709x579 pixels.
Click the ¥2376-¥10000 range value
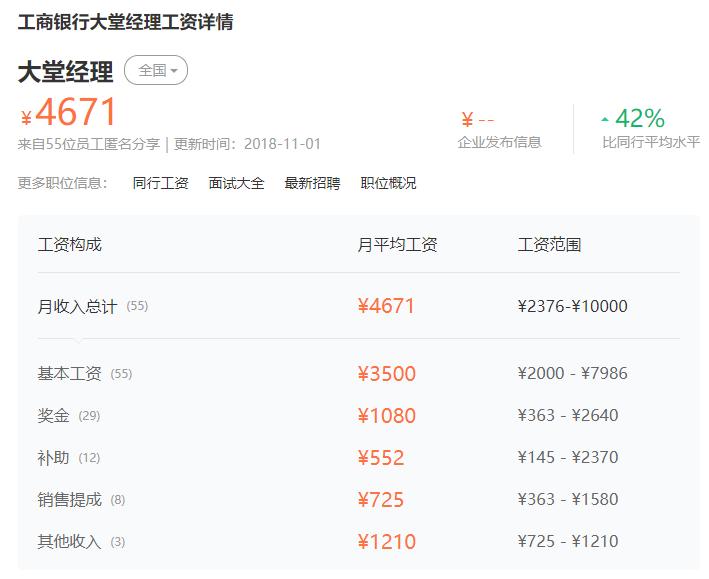[572, 306]
